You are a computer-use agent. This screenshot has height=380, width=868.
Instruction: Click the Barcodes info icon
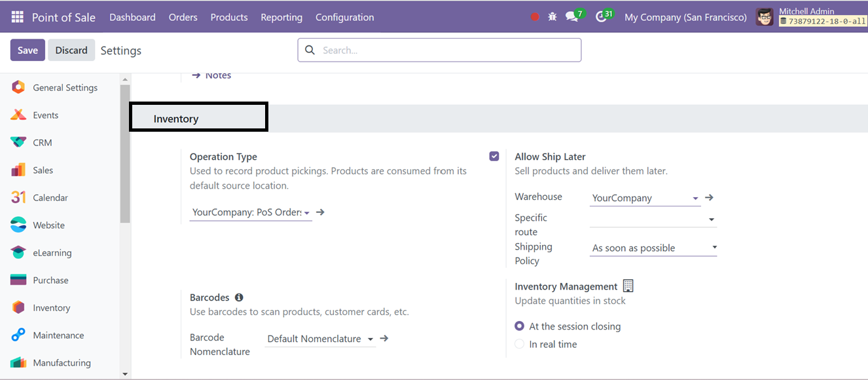[239, 297]
